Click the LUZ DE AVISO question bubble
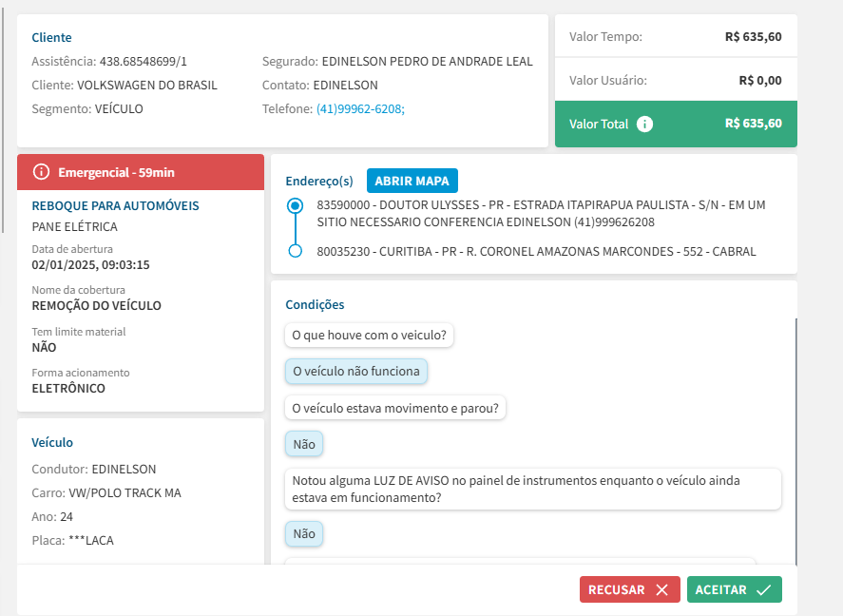The width and height of the screenshot is (843, 616). pyautogui.click(x=532, y=489)
